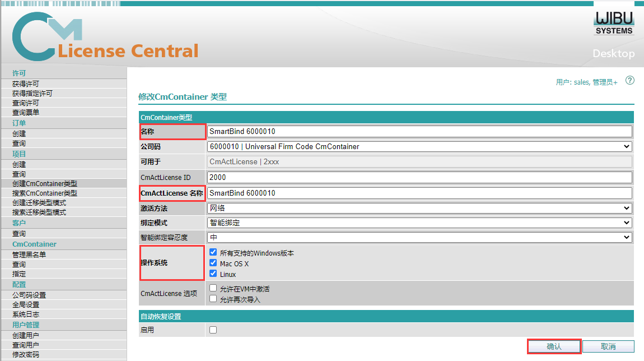Click the disabled 可用于 field
Viewport: 644px width, 361px height.
[419, 161]
